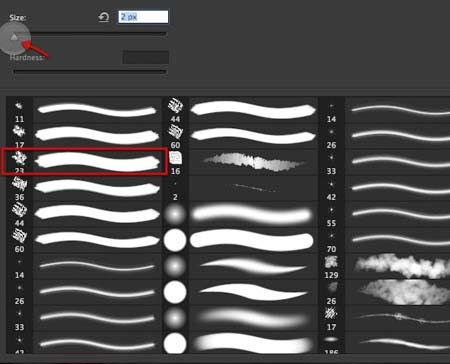Select the hard round brush with tapered stroke
Image resolution: width=450 pixels, height=364 pixels.
240,292
